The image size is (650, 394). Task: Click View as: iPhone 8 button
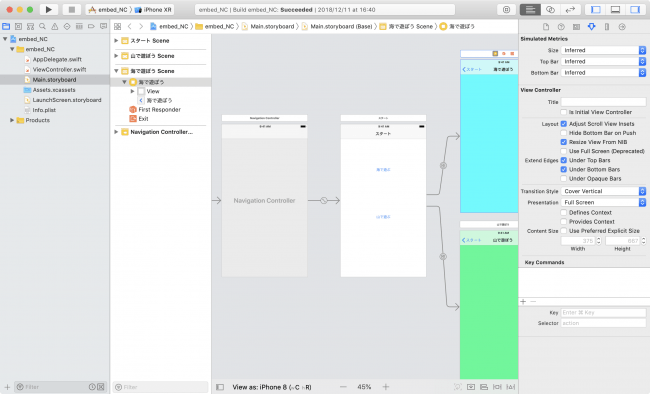point(272,387)
